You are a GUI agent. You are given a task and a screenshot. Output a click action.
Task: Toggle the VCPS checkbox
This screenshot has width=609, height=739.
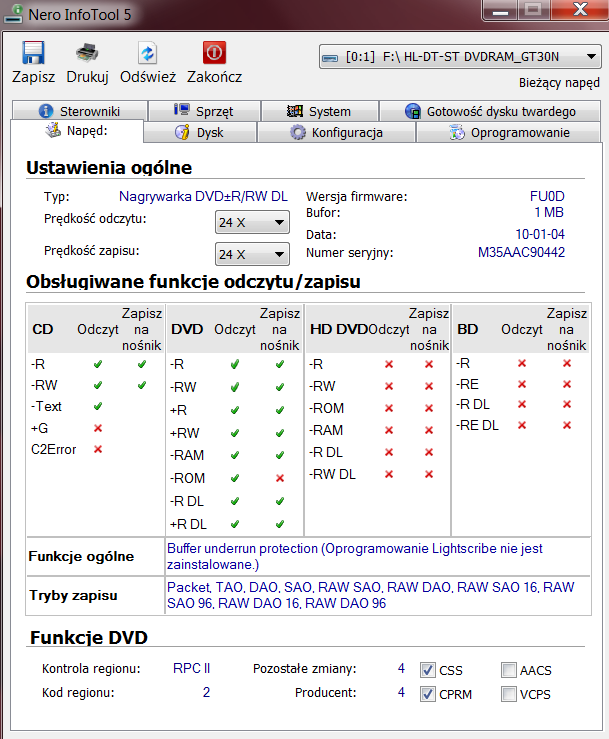tap(509, 694)
